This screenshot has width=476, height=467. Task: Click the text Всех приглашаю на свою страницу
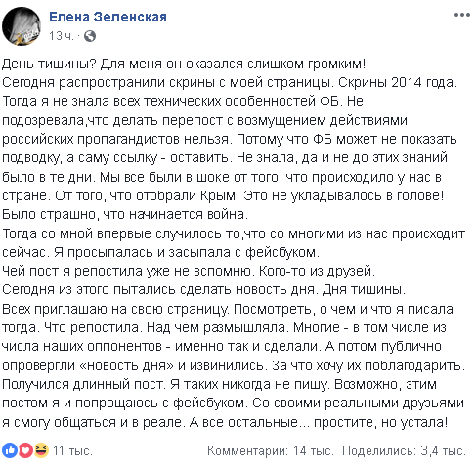[115, 309]
